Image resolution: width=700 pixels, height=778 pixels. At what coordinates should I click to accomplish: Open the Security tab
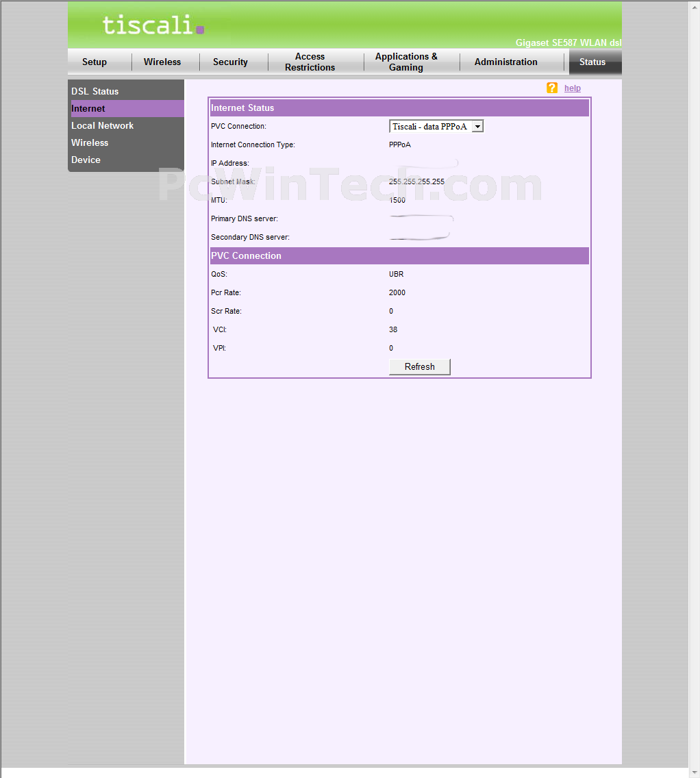click(x=230, y=62)
